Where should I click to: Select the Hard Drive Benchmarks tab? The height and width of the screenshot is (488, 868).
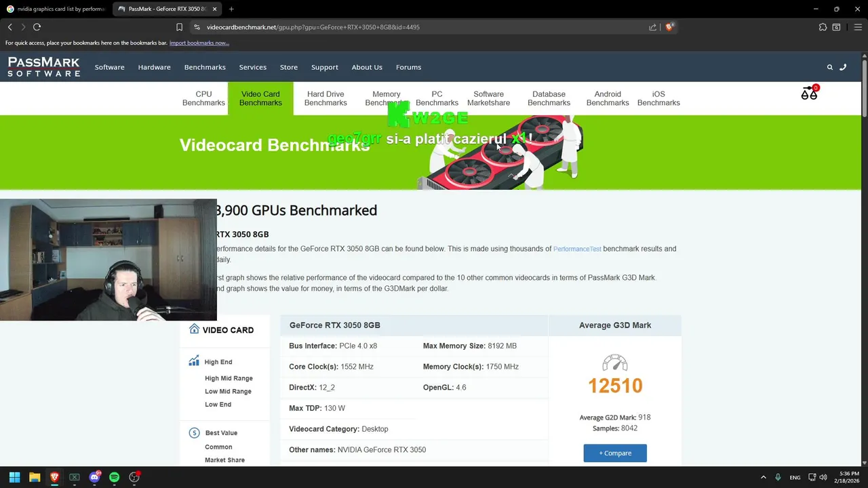coord(325,98)
